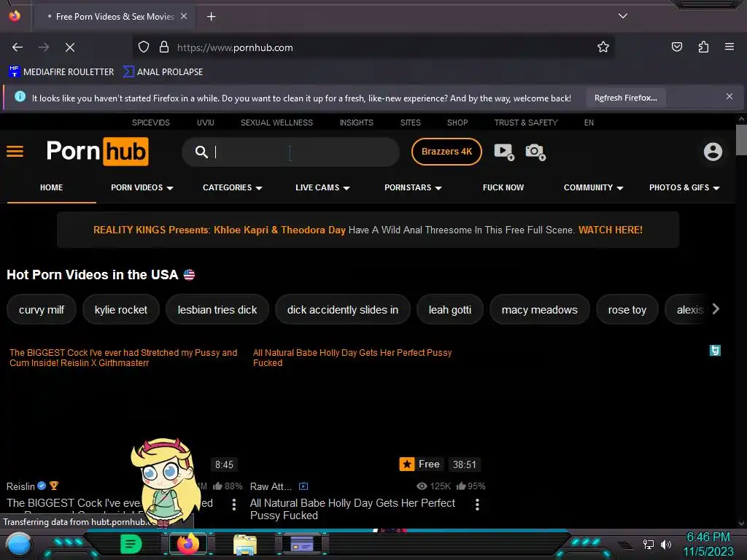Image resolution: width=747 pixels, height=560 pixels.
Task: Open the Start orb on the taskbar
Action: click(x=18, y=545)
